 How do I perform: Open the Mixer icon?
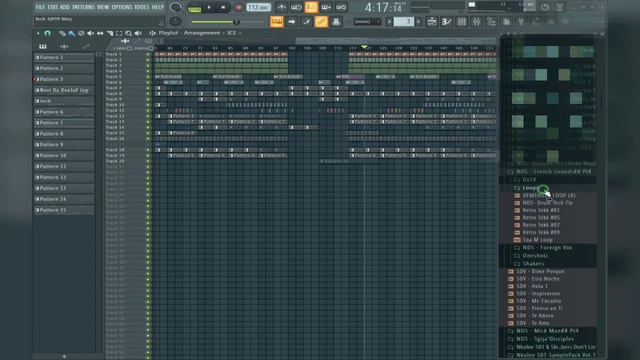[476, 22]
